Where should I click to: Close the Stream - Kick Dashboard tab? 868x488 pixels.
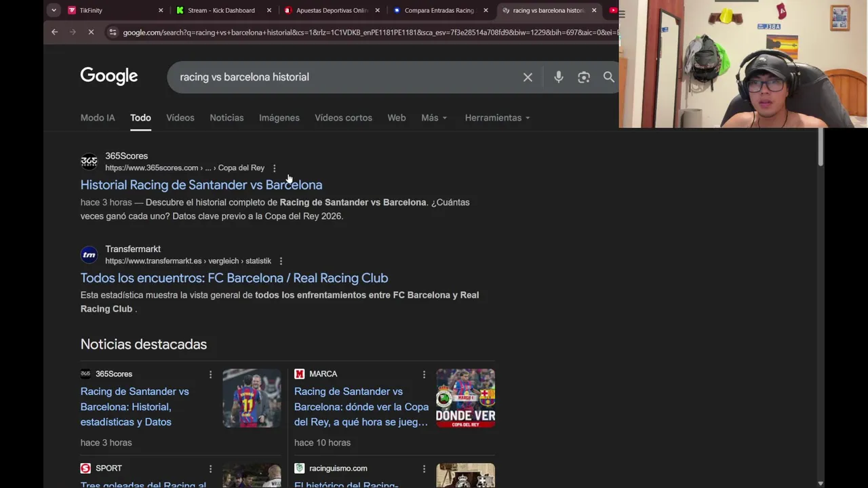(269, 10)
